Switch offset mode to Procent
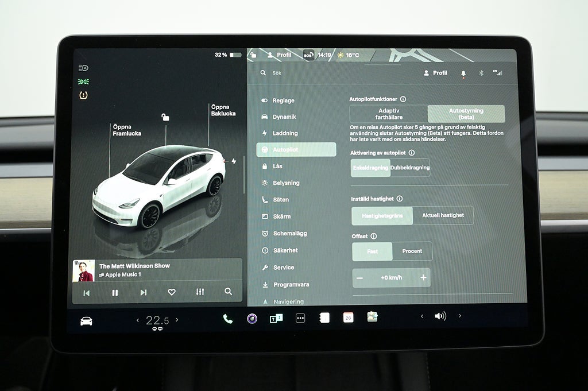 coord(412,251)
